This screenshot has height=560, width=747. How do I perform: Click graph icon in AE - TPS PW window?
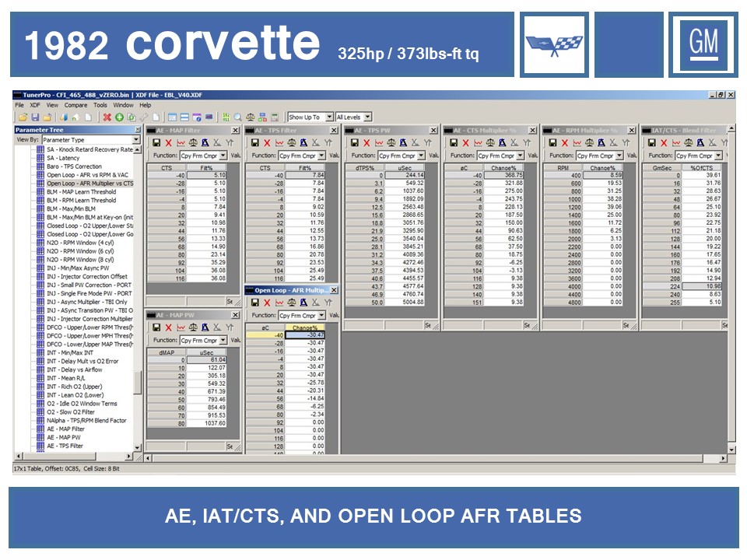coord(379,143)
